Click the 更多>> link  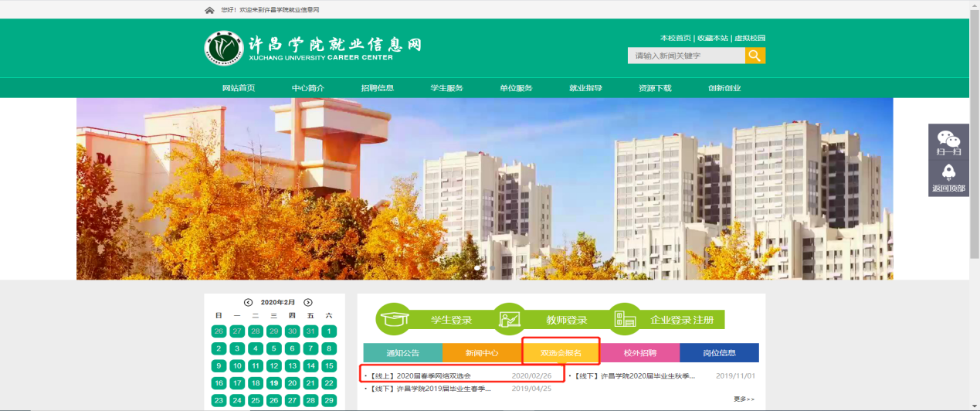[x=744, y=399]
